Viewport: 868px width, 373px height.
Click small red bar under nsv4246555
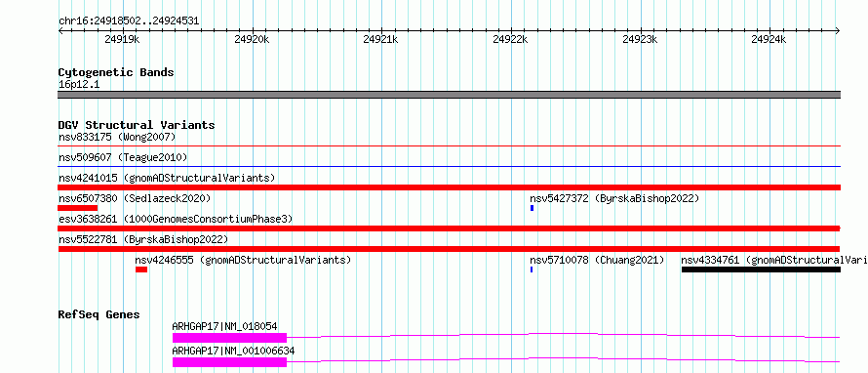(141, 269)
